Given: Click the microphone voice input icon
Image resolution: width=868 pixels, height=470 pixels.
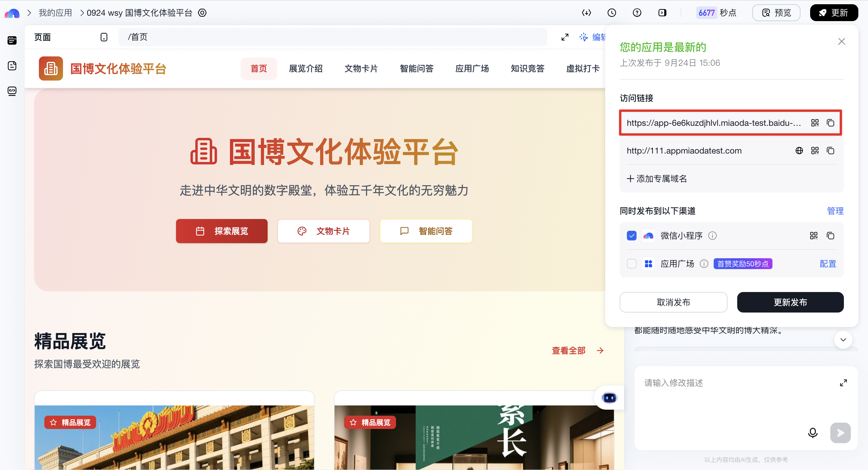Looking at the screenshot, I should pos(813,433).
